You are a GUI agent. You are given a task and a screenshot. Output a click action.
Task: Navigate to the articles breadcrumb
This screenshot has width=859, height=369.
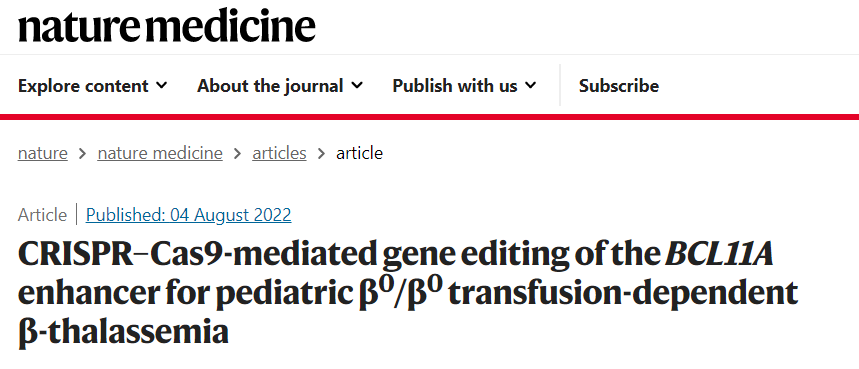coord(279,153)
